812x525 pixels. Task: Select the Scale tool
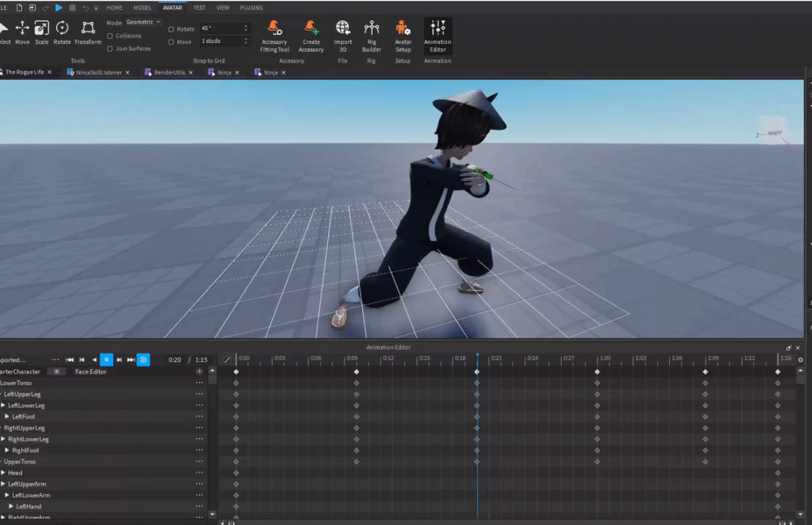coord(41,33)
